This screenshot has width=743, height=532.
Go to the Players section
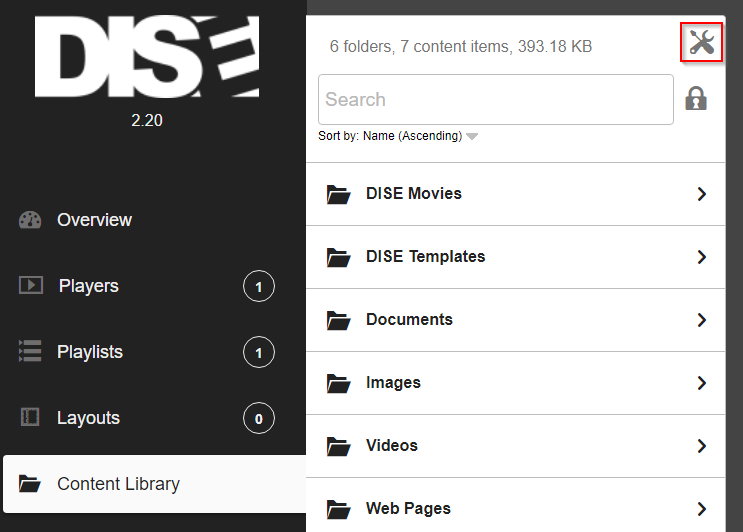pos(89,286)
